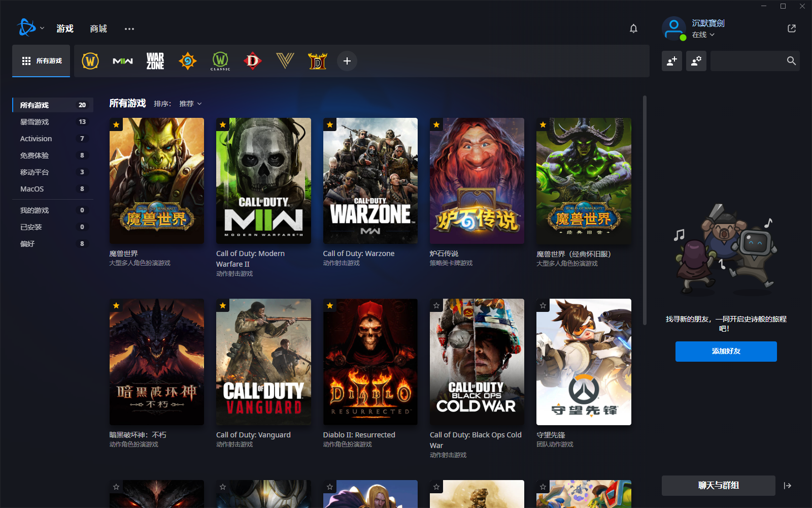Filter by 移动平台 category
The height and width of the screenshot is (508, 812).
pos(53,172)
